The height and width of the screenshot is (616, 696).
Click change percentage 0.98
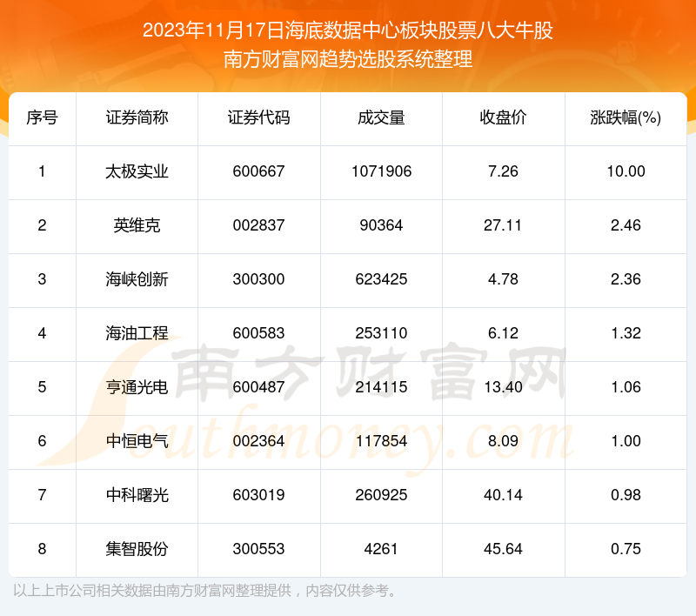(x=626, y=495)
